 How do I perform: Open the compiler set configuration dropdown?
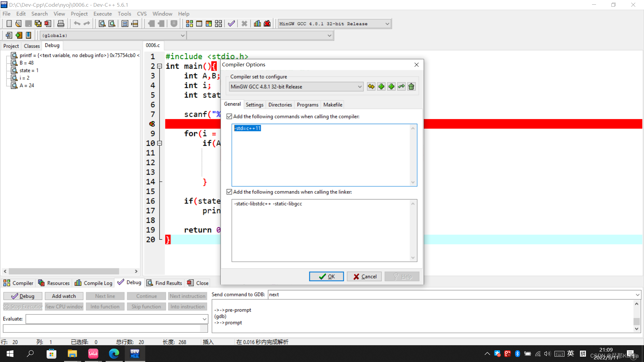click(x=359, y=86)
